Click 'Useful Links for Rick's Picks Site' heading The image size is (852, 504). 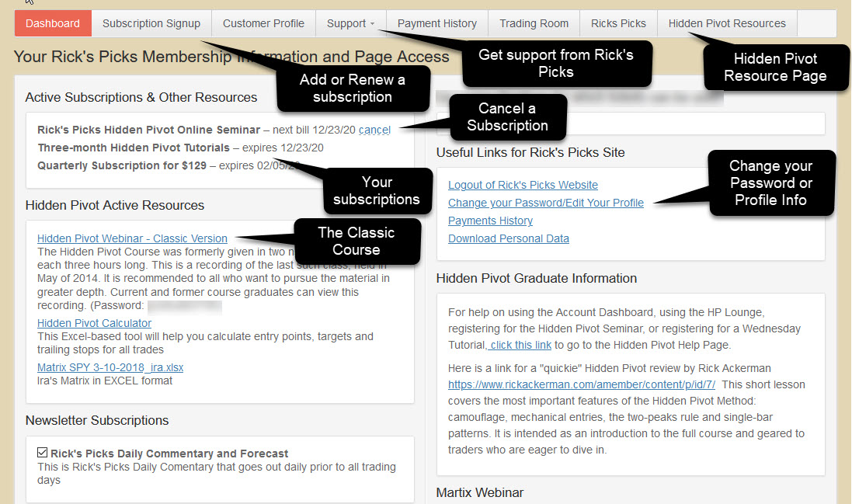(x=530, y=153)
